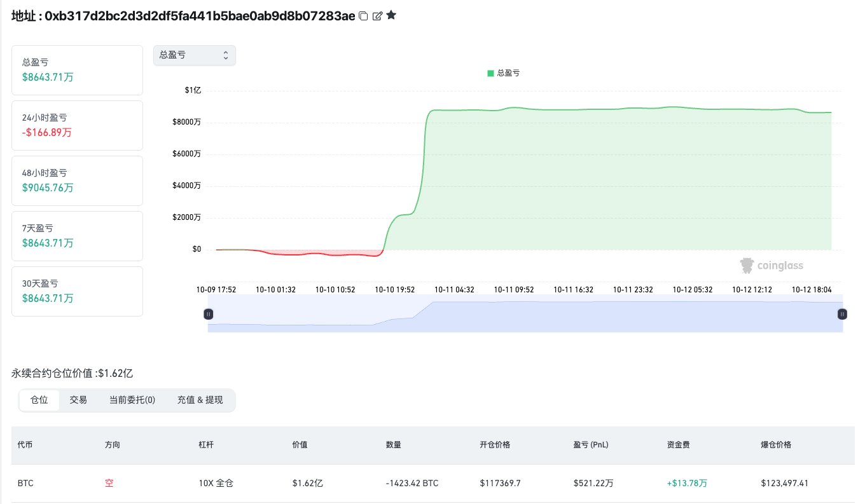Click the right range slider handle
Screen dimensions: 865x504
pyautogui.click(x=842, y=313)
